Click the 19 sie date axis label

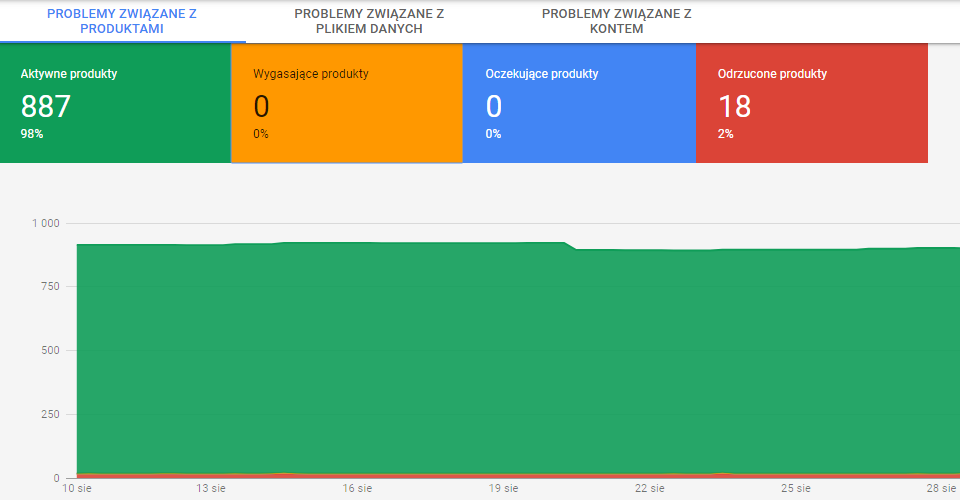pyautogui.click(x=503, y=488)
